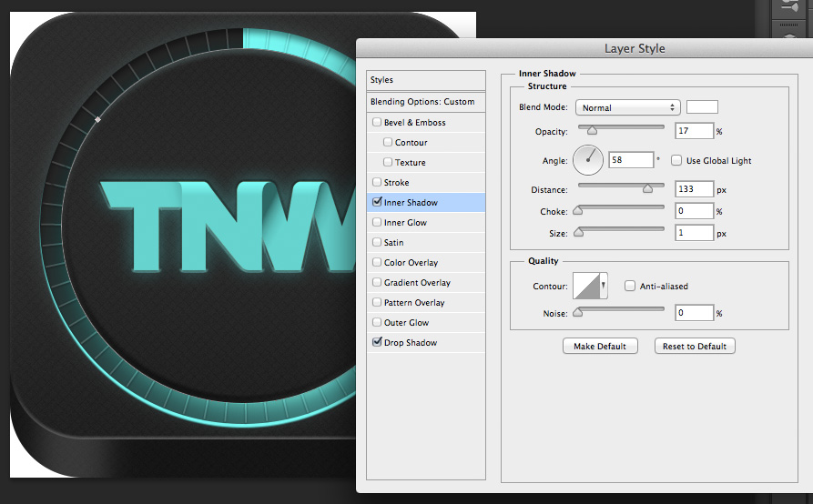Screen dimensions: 813x504
Task: Open Blending Options: Custom
Action: 426,102
